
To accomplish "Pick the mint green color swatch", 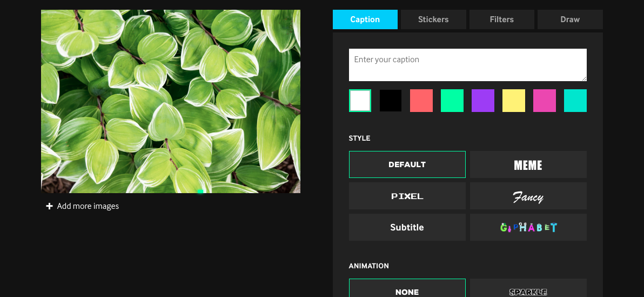I will tap(452, 101).
